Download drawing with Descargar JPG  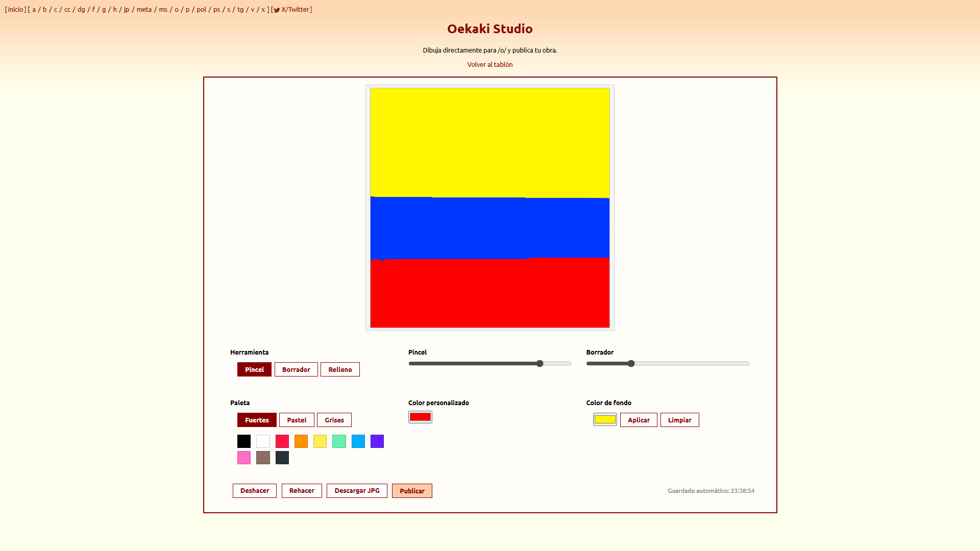(x=357, y=491)
